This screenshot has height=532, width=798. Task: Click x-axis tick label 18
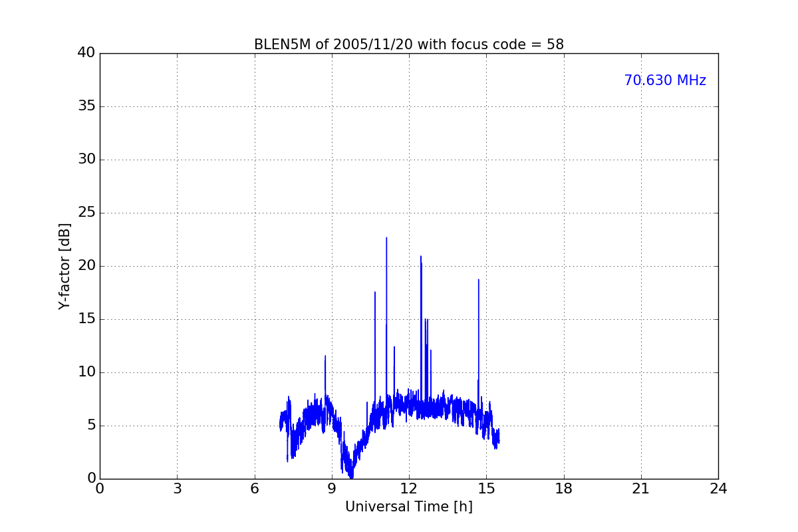click(x=564, y=489)
